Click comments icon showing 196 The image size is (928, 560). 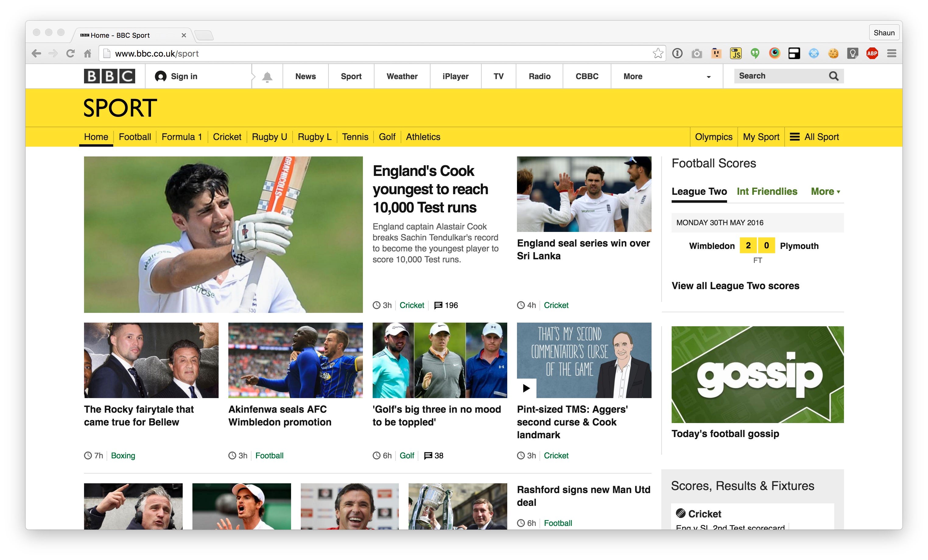[438, 306]
